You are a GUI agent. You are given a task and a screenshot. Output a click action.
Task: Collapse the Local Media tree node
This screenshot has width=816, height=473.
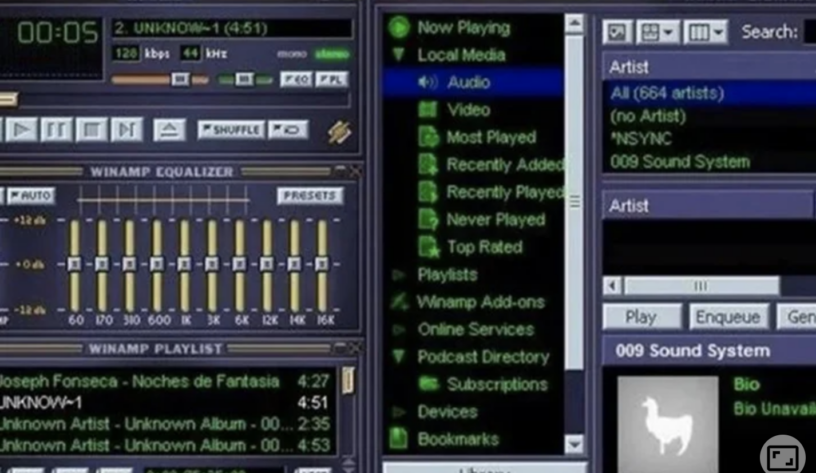pos(400,55)
